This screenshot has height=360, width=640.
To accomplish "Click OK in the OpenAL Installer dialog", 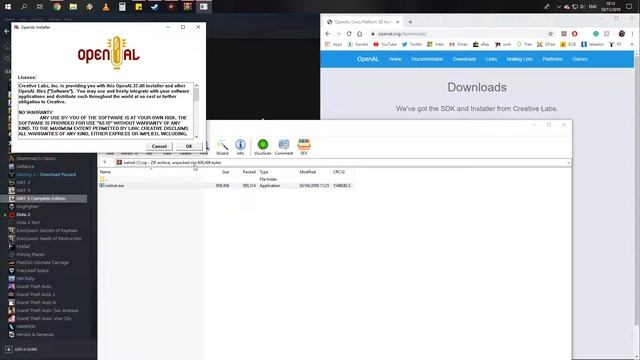I will 189,146.
